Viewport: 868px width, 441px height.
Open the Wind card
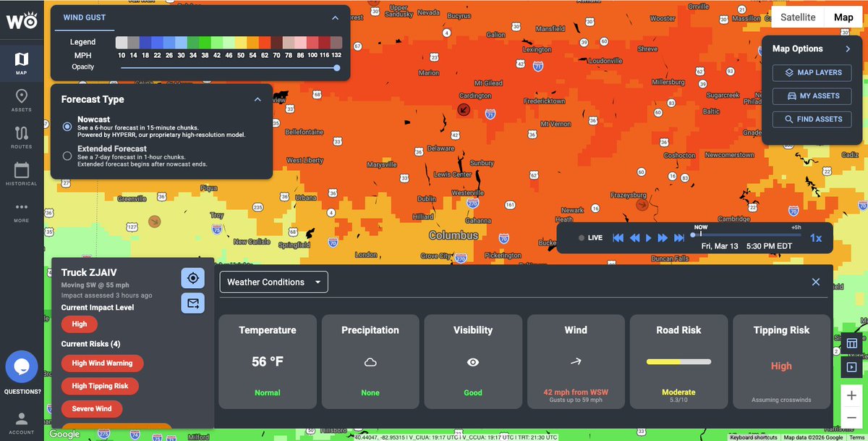[576, 361]
